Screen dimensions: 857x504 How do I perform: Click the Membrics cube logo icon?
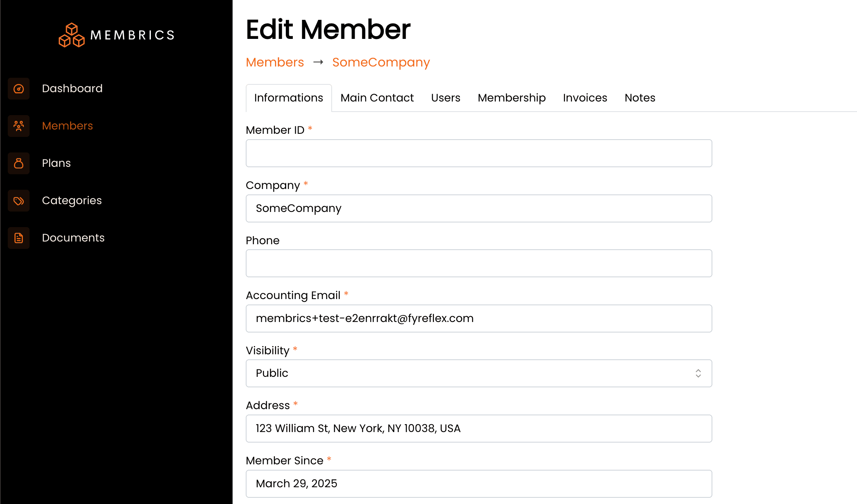click(72, 35)
